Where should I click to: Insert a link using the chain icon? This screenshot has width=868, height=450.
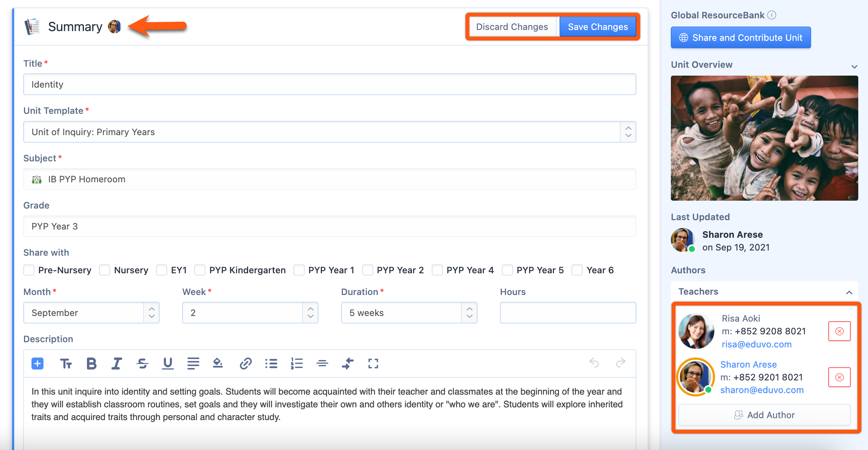[245, 364]
